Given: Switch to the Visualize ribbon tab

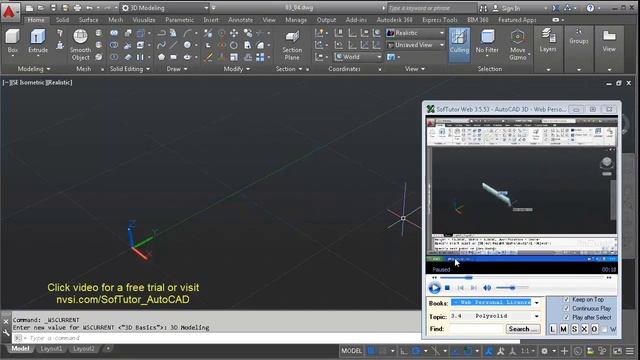Looking at the screenshot, I should (144, 20).
